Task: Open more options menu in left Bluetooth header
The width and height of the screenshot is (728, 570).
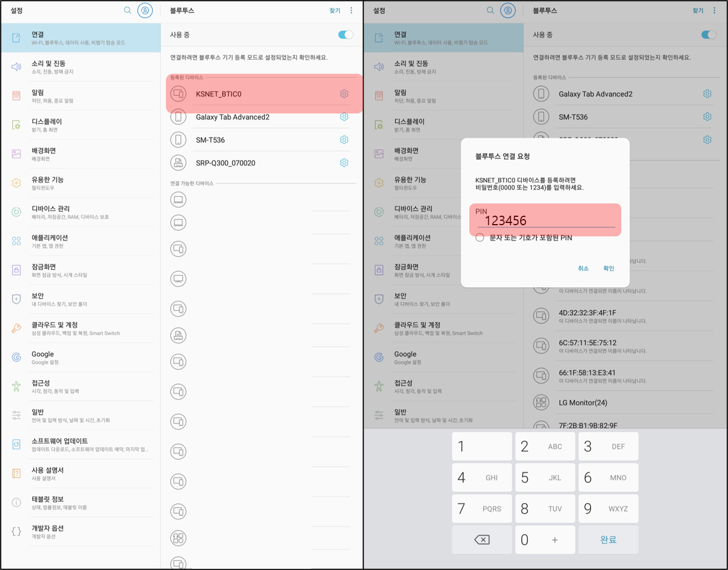Action: click(351, 10)
